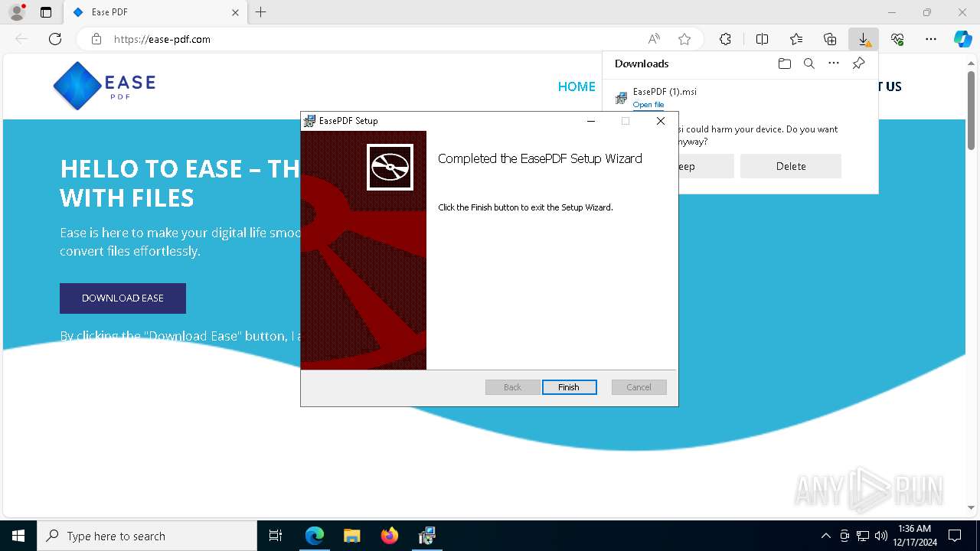Go to HOME in site navigation

(577, 86)
